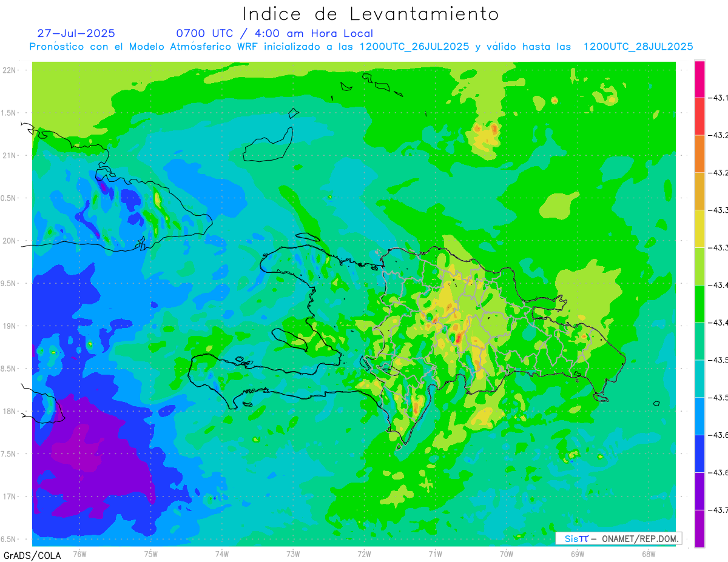
Task: Pick the royal blue colorbar swatch
Action: [699, 453]
